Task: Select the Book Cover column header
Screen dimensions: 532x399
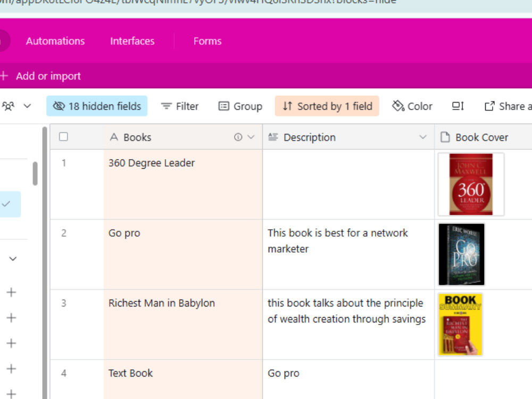Action: [483, 137]
